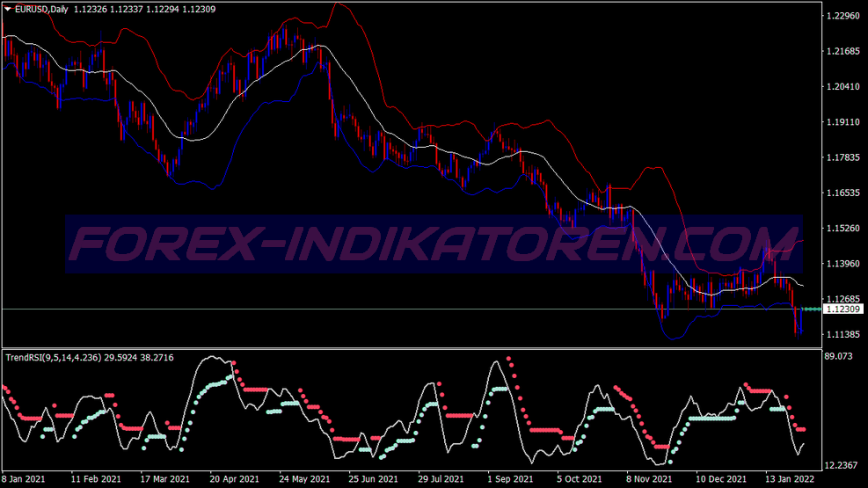Click indicator scale value 89.073
Image resolution: width=868 pixels, height=488 pixels.
click(x=839, y=356)
